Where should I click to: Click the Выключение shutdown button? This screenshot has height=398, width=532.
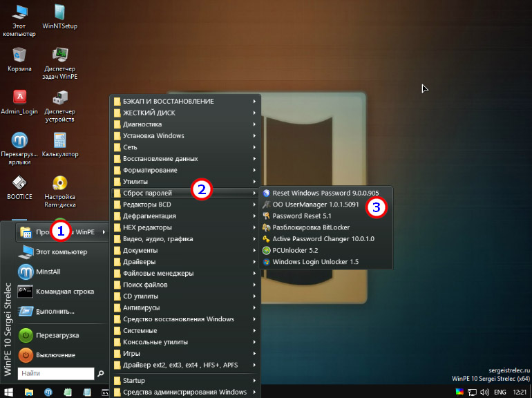coord(62,355)
